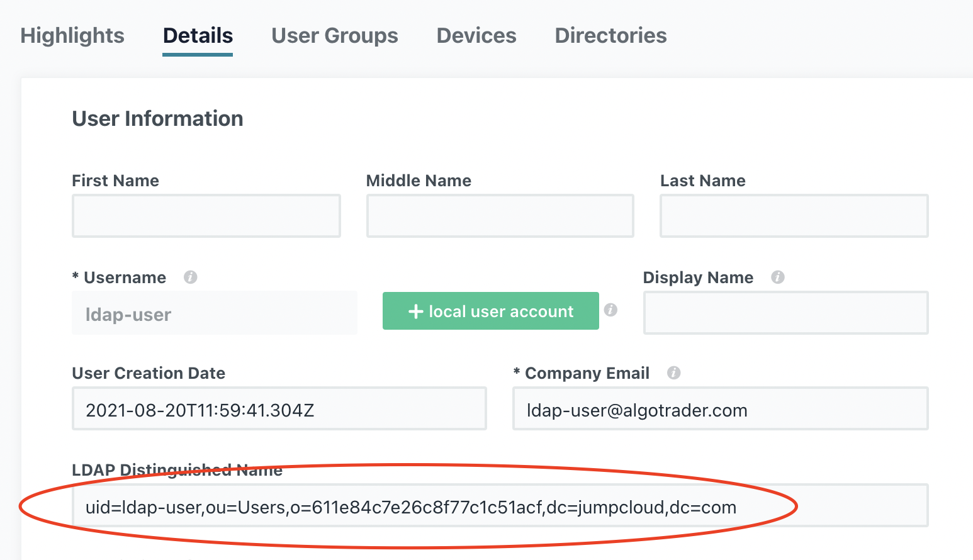This screenshot has height=560, width=973.
Task: Switch to the User Groups tab
Action: [x=335, y=36]
